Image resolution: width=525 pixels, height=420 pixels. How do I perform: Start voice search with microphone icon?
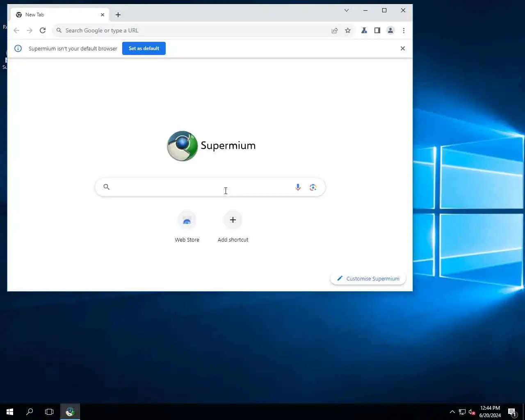tap(298, 187)
